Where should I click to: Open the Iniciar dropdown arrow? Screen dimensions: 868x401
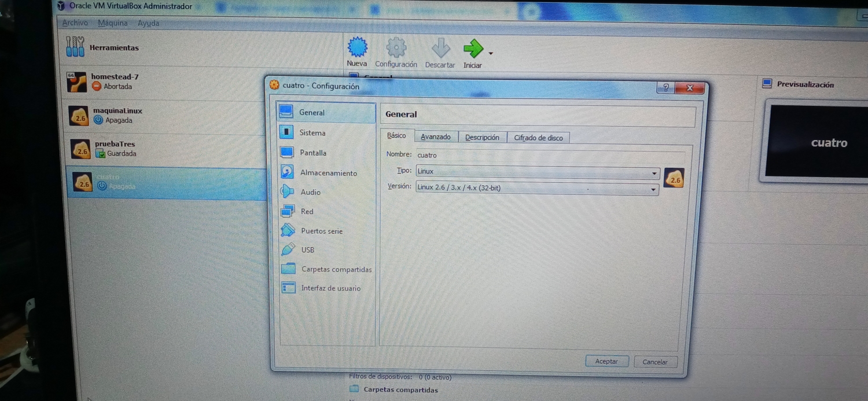tap(491, 53)
